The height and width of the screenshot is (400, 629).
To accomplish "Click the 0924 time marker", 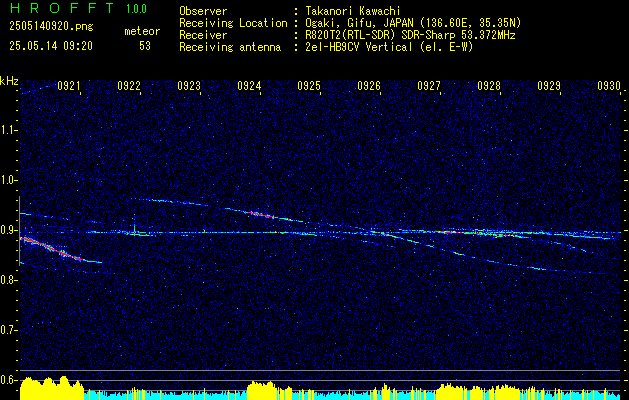I will [249, 85].
